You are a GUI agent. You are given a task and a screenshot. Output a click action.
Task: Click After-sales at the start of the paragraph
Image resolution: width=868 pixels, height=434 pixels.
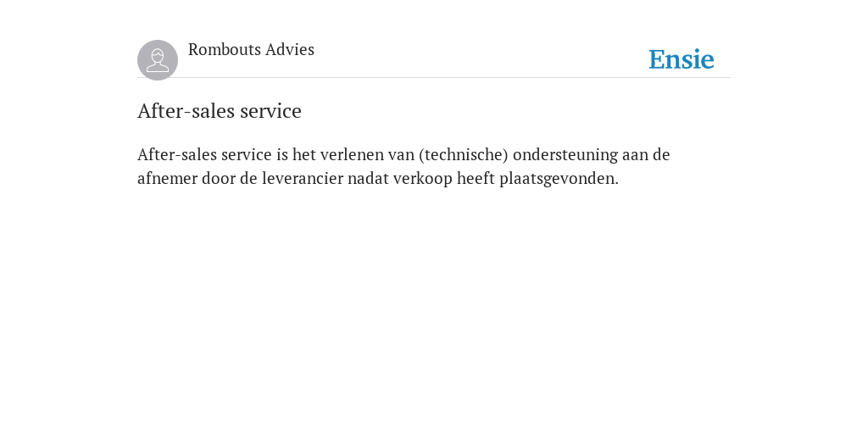pos(177,155)
